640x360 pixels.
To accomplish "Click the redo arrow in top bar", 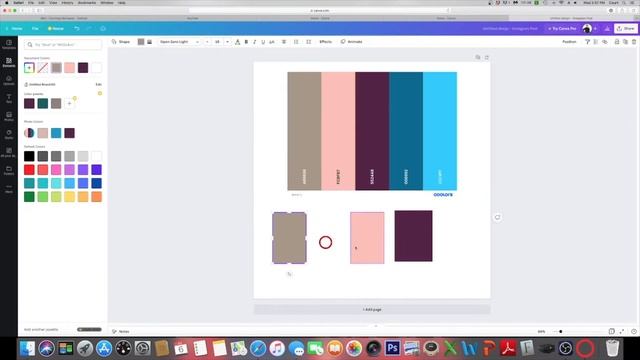I will tap(89, 29).
